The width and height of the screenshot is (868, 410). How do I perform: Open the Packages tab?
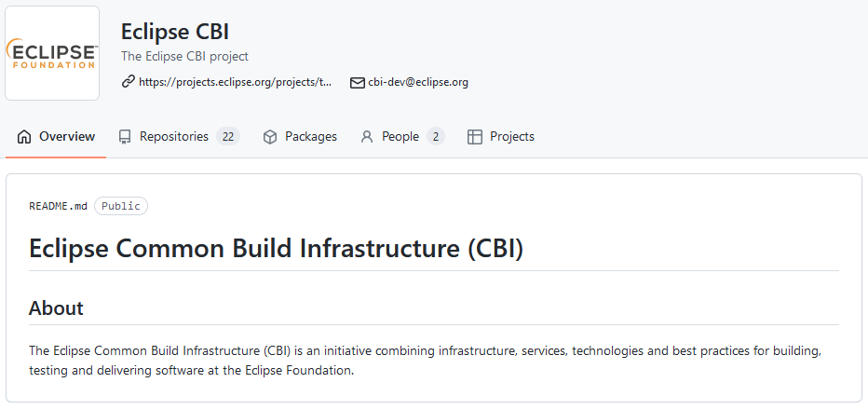pos(311,137)
